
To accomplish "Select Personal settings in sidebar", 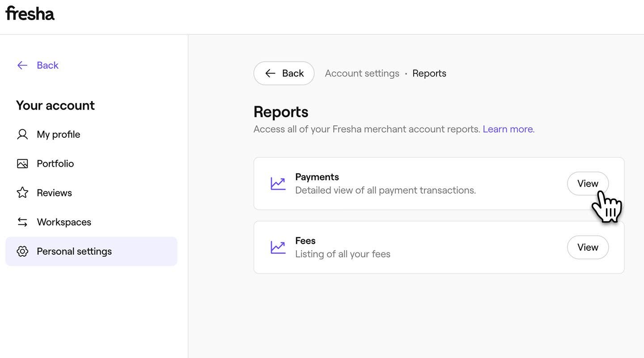I will point(74,251).
